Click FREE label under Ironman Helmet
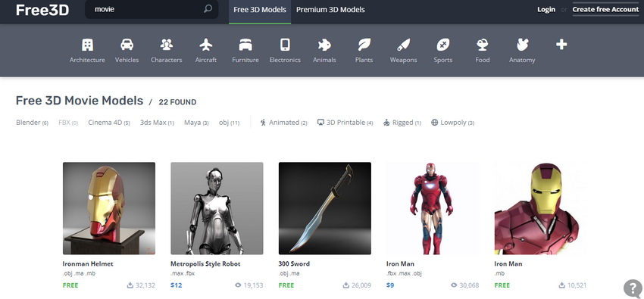The width and height of the screenshot is (644, 299). 70,285
